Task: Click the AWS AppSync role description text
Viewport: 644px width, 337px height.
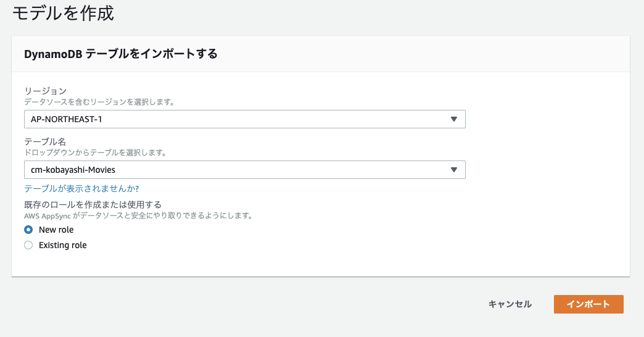Action: point(138,216)
